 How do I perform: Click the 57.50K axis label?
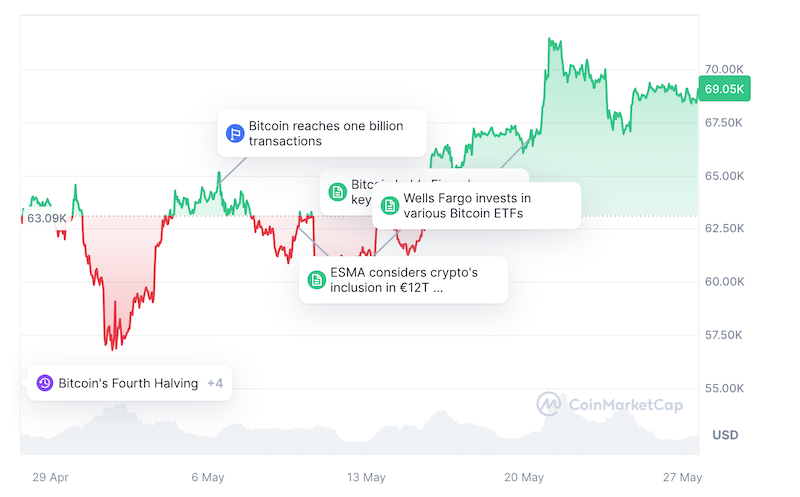tap(723, 335)
